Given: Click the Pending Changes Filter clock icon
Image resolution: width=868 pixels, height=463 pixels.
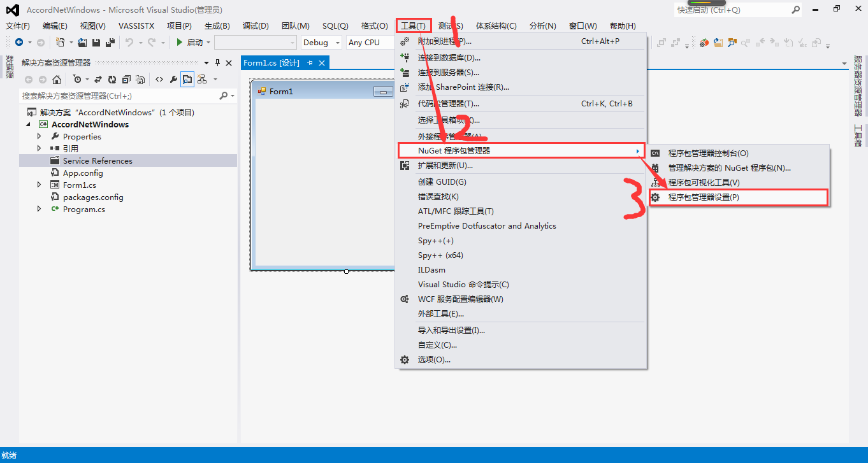Looking at the screenshot, I should (x=77, y=80).
